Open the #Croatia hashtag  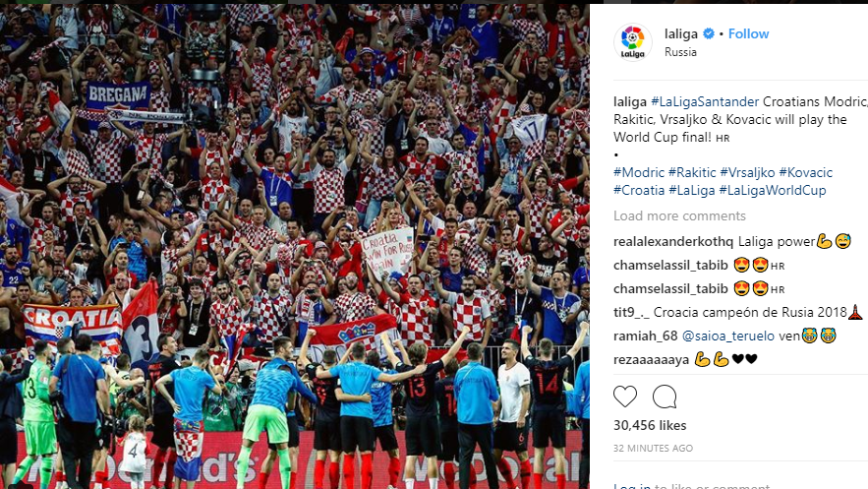(639, 190)
